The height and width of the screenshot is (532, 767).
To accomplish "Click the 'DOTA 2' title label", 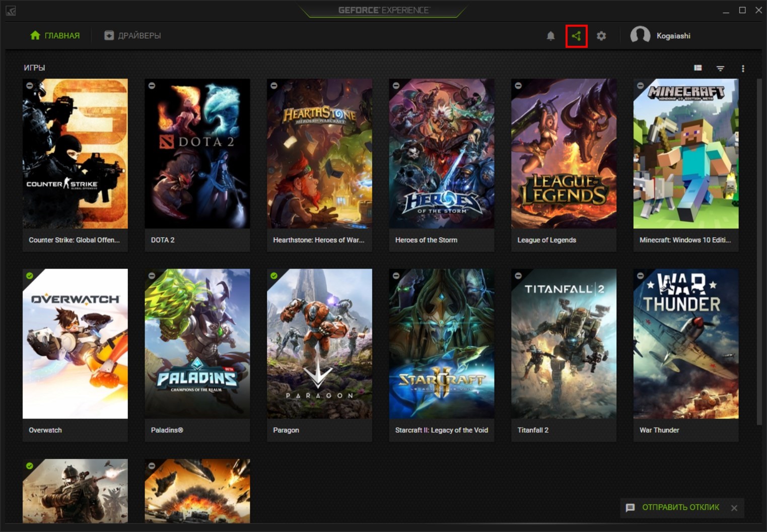I will coord(163,240).
